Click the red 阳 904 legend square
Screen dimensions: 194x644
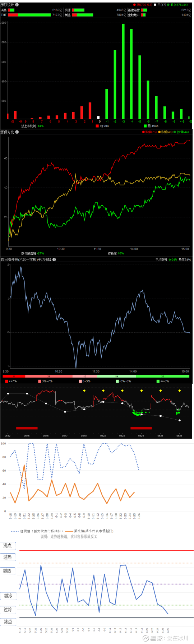[x=97, y=126]
